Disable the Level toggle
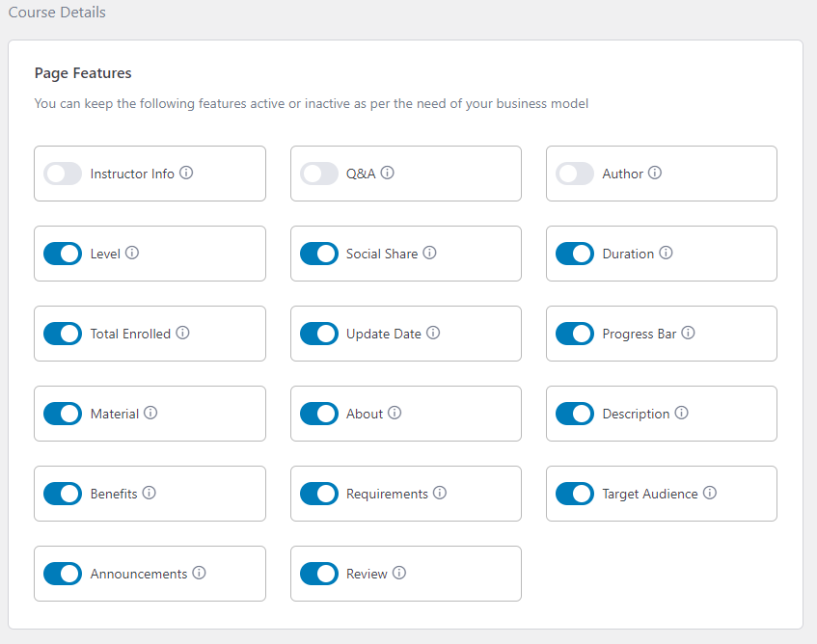This screenshot has width=817, height=644. [63, 254]
